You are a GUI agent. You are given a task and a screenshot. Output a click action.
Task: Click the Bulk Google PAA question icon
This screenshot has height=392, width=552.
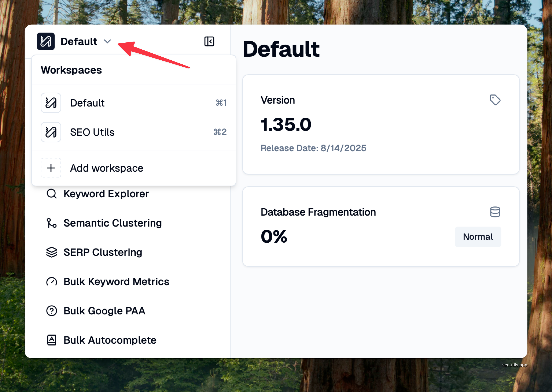point(51,311)
